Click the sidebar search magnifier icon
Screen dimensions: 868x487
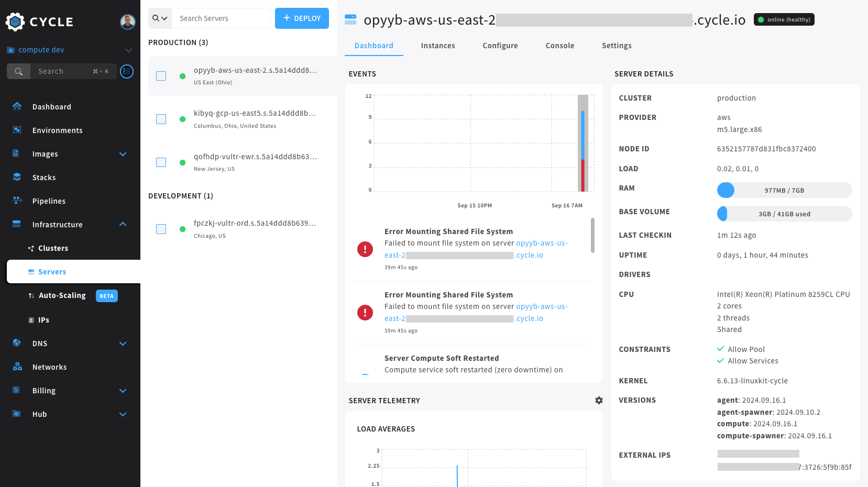18,71
